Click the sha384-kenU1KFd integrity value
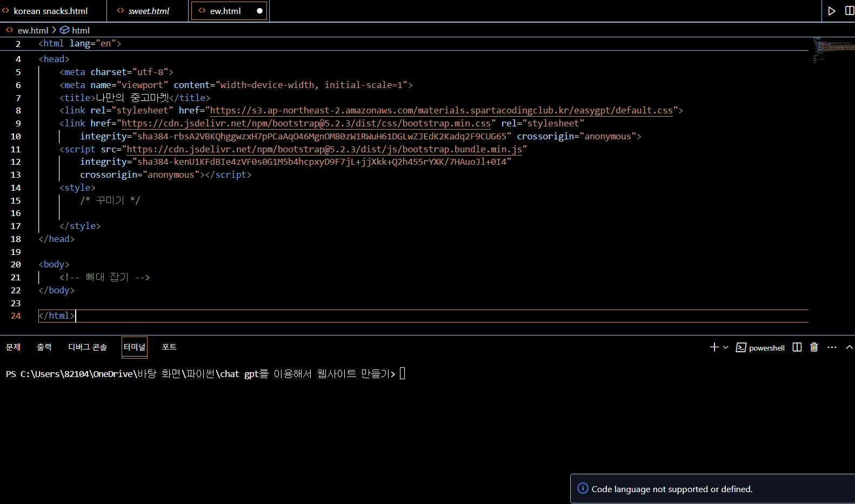The image size is (855, 504). pos(322,162)
